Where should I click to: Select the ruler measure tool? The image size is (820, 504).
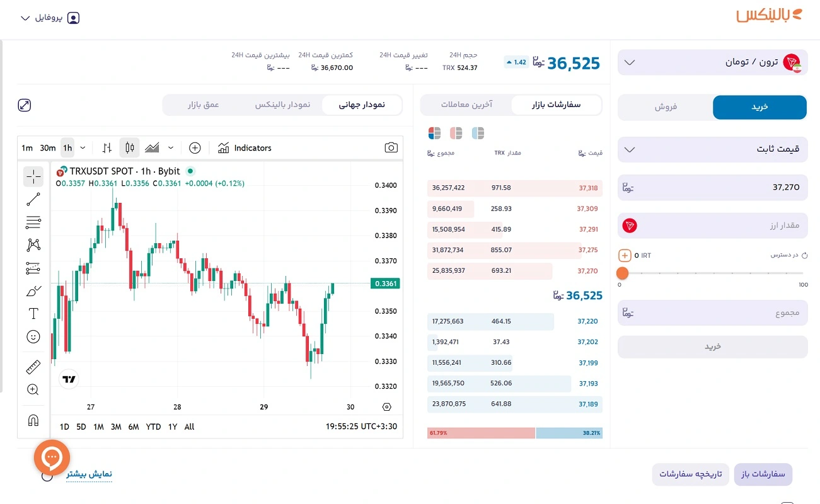coord(33,367)
